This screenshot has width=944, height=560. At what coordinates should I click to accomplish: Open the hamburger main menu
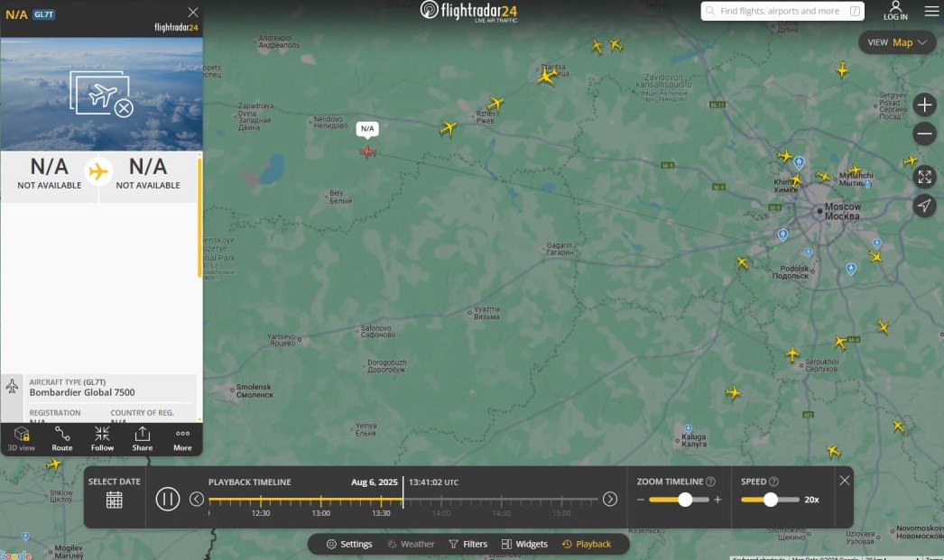pos(931,12)
